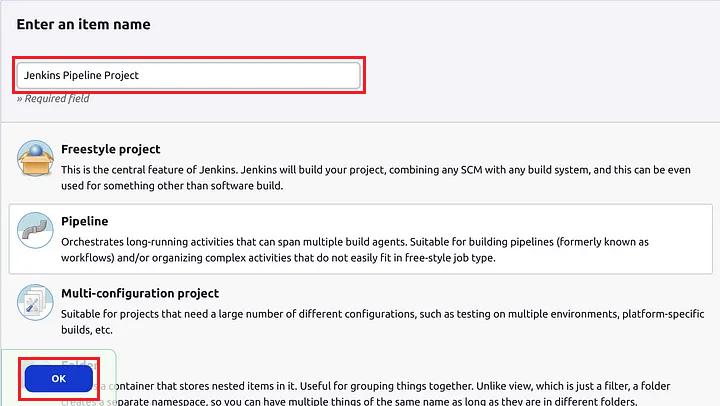Pick the Multi-configuration project title
Image resolution: width=720 pixels, height=406 pixels.
[140, 293]
